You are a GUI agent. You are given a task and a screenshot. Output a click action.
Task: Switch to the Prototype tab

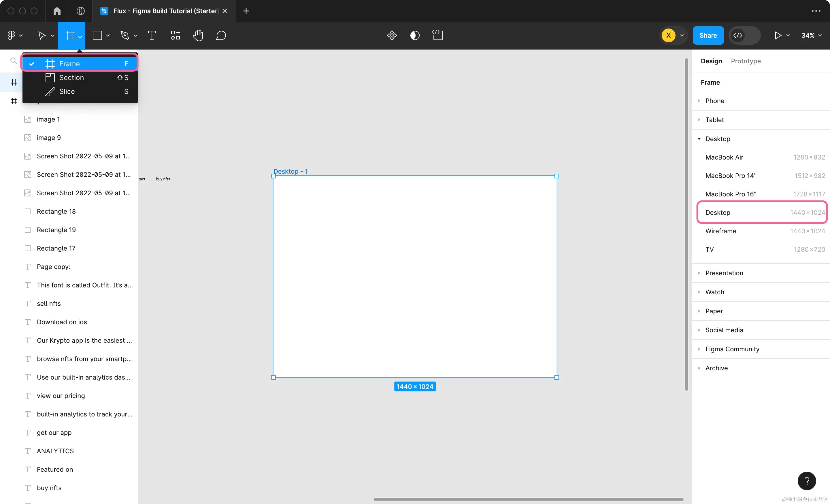746,61
